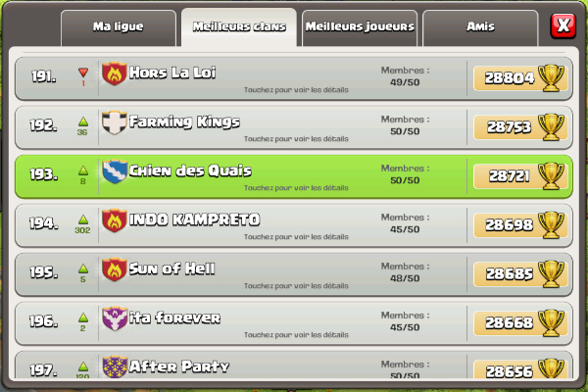Click the 28668 trophy score button

pyautogui.click(x=520, y=323)
